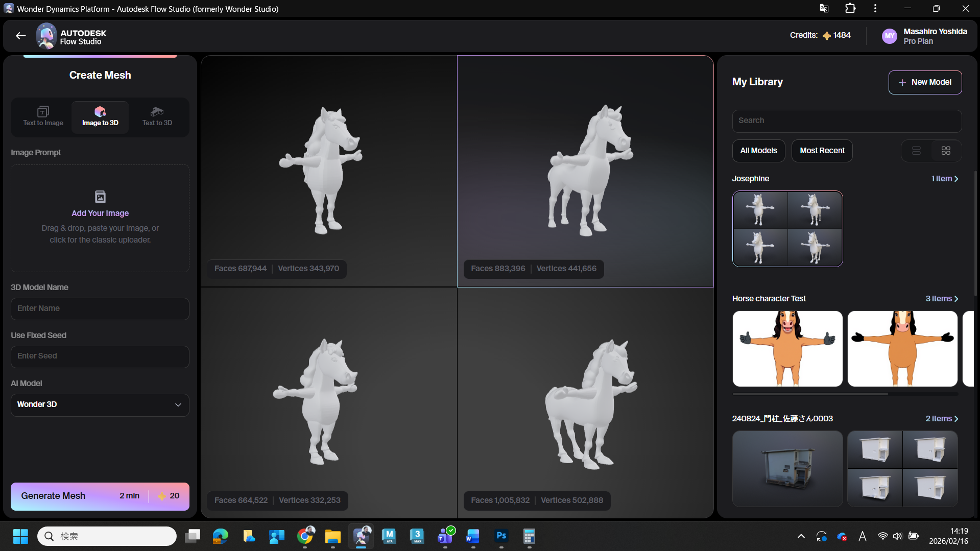This screenshot has width=980, height=551.
Task: Click the Horse character horizontal scrollbar
Action: click(x=810, y=394)
